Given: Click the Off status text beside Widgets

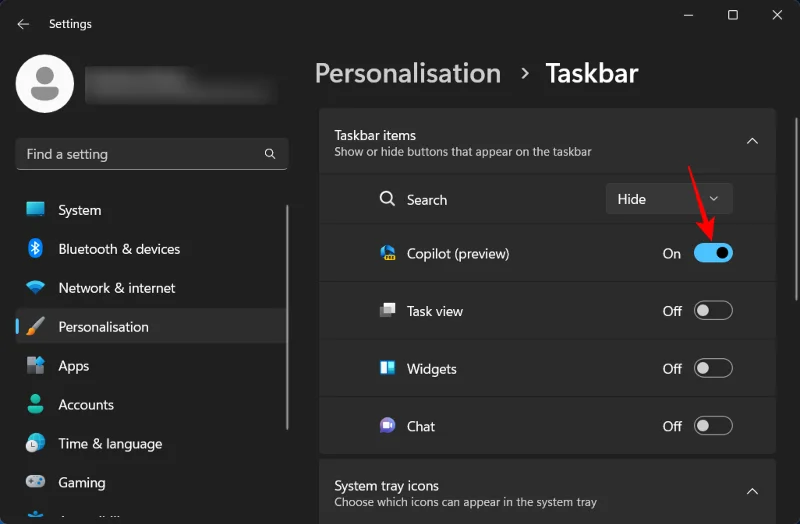Looking at the screenshot, I should (x=672, y=368).
